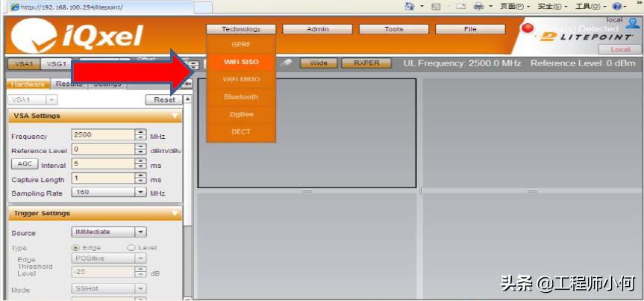
Task: Click the Reset button
Action: pos(164,99)
